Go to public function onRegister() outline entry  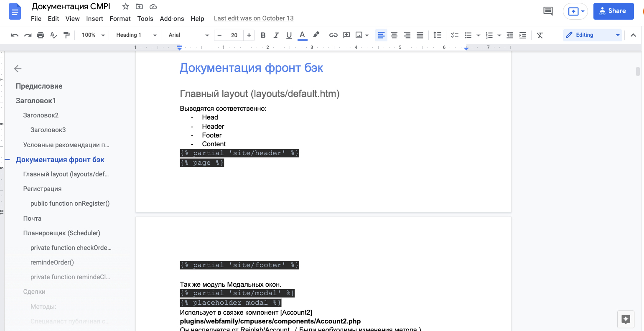tap(70, 204)
